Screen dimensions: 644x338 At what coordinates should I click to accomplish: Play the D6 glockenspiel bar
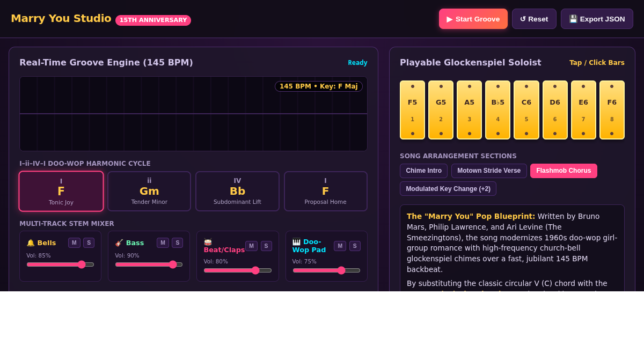point(555,110)
